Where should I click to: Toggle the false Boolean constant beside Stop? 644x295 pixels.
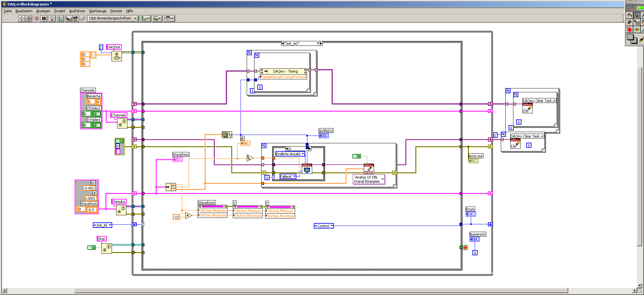[x=92, y=248]
